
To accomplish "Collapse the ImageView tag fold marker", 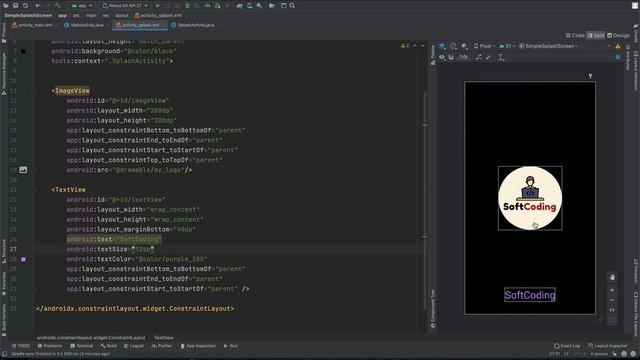I will click(x=33, y=91).
